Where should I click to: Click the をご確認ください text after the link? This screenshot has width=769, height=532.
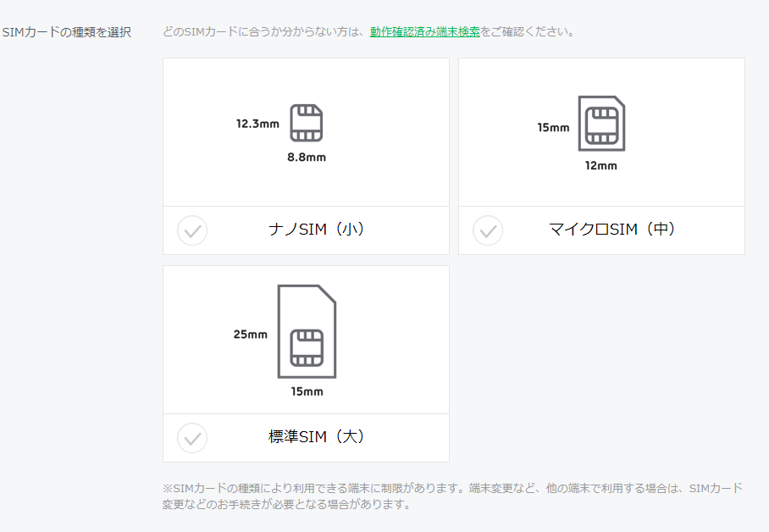[528, 32]
